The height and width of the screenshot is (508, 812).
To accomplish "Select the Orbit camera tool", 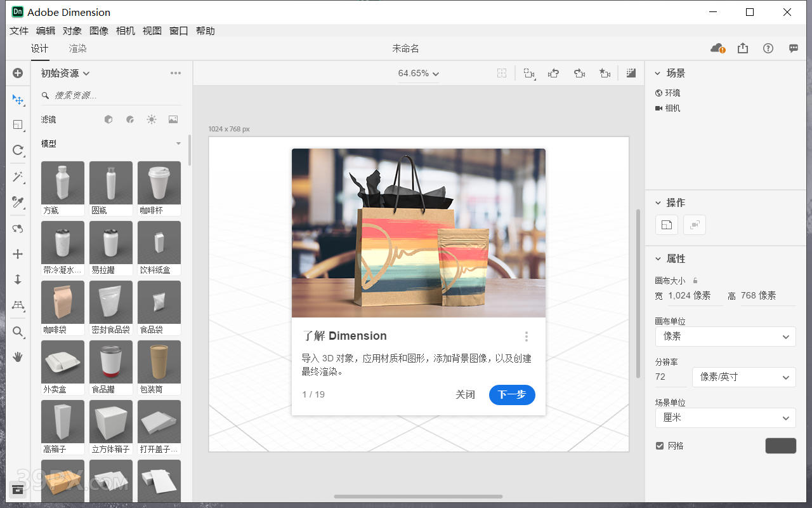I will click(18, 229).
